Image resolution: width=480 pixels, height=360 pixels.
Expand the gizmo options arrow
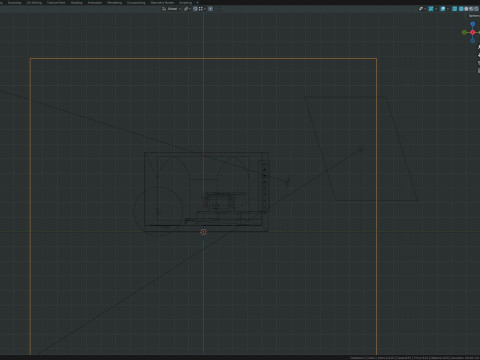click(436, 9)
